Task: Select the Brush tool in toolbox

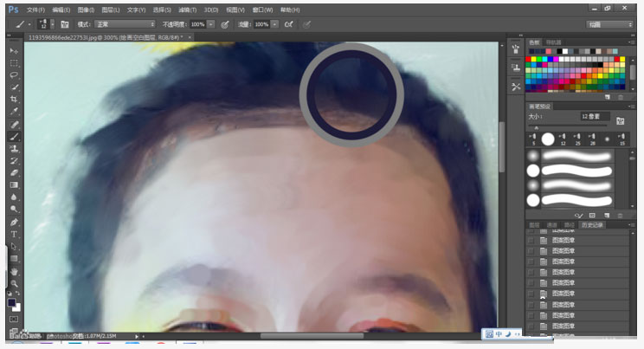Action: tap(14, 137)
